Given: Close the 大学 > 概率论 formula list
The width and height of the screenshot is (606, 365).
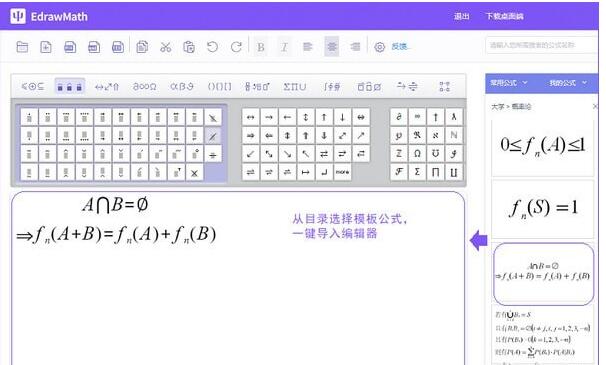Looking at the screenshot, I should pyautogui.click(x=595, y=106).
